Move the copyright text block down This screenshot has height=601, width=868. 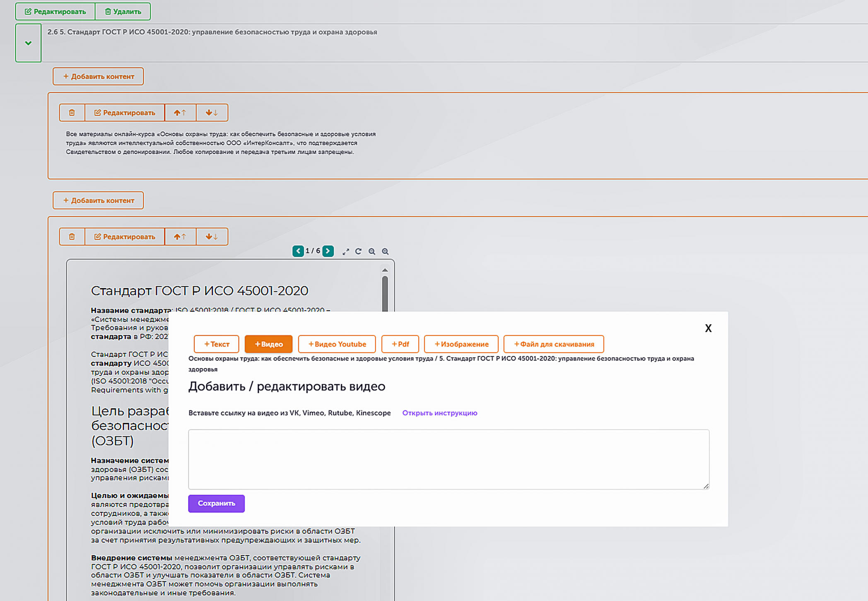point(212,113)
